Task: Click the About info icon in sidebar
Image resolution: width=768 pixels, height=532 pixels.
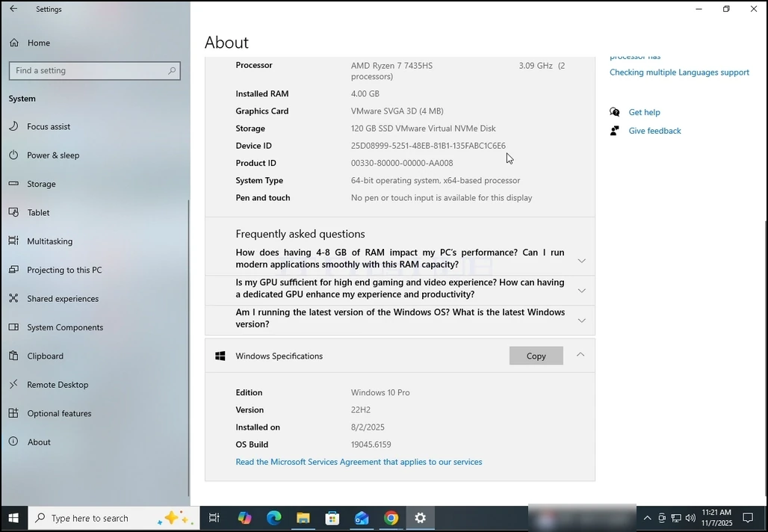Action: click(x=13, y=442)
